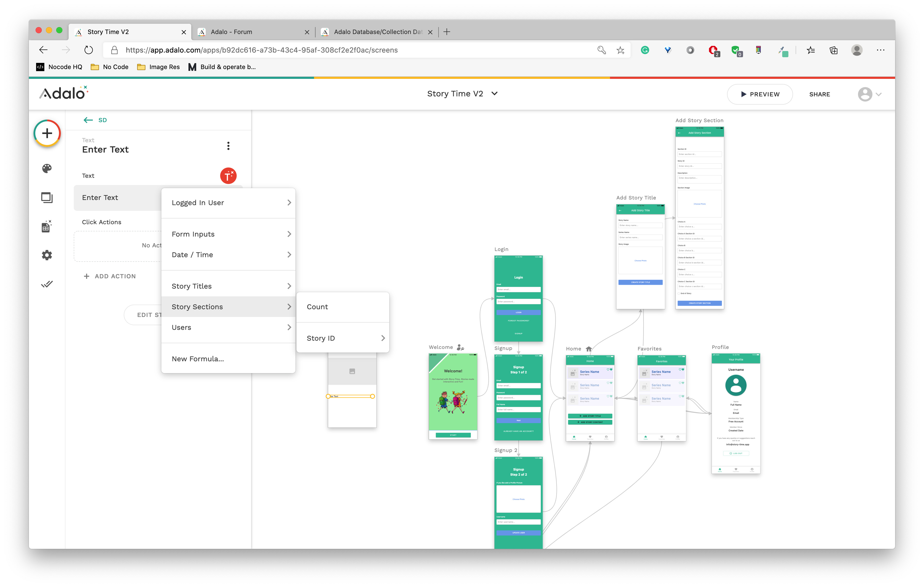
Task: Click the Grammarly extension icon
Action: [645, 50]
